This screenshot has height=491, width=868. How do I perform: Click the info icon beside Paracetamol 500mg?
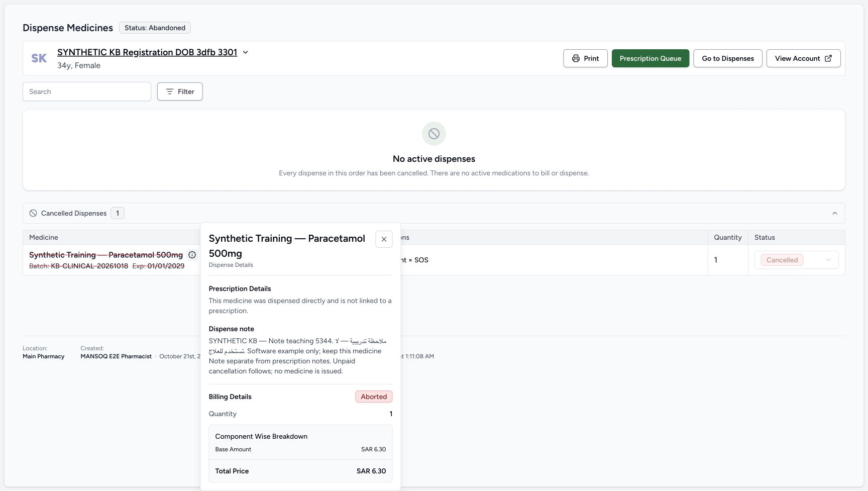tap(192, 255)
